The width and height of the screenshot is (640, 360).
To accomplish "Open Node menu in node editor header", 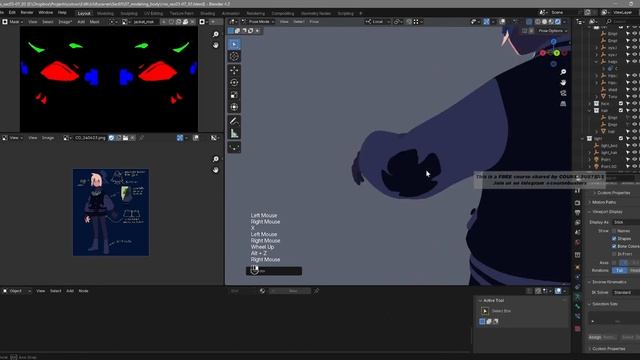I will pyautogui.click(x=83, y=291).
